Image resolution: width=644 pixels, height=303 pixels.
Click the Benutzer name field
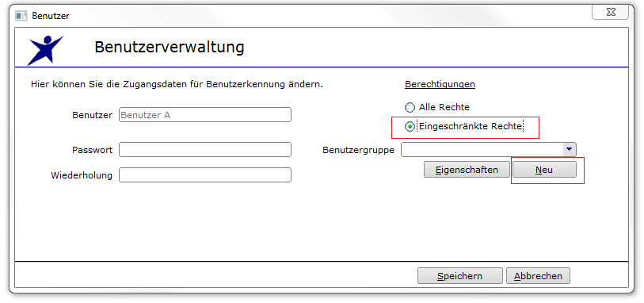coord(205,115)
